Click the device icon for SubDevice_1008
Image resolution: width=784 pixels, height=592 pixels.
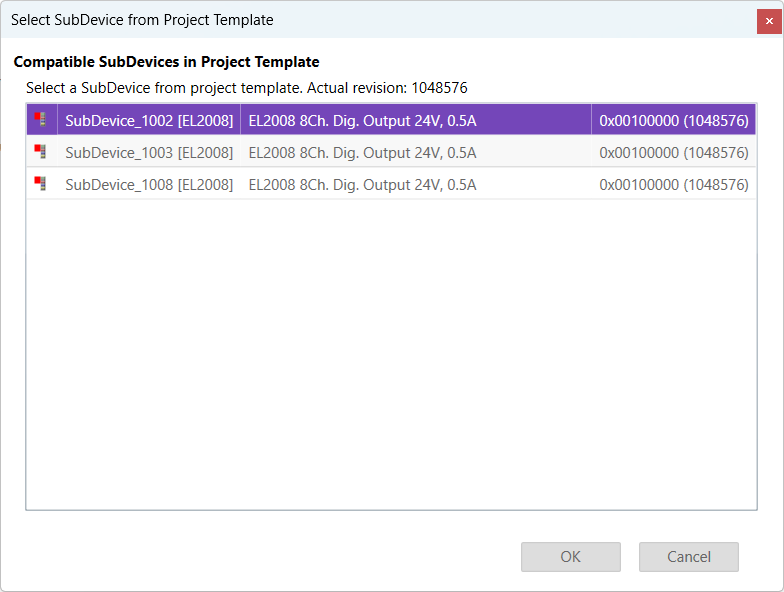[41, 184]
